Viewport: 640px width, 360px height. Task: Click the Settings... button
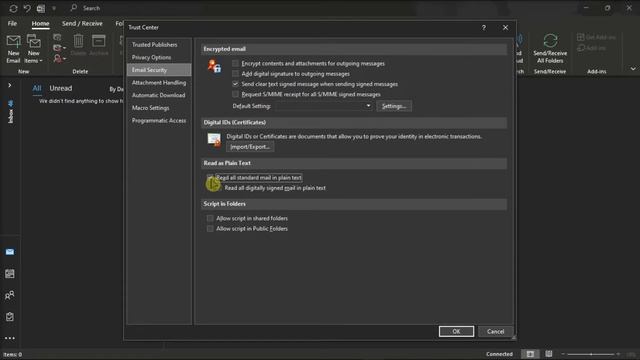tap(394, 106)
